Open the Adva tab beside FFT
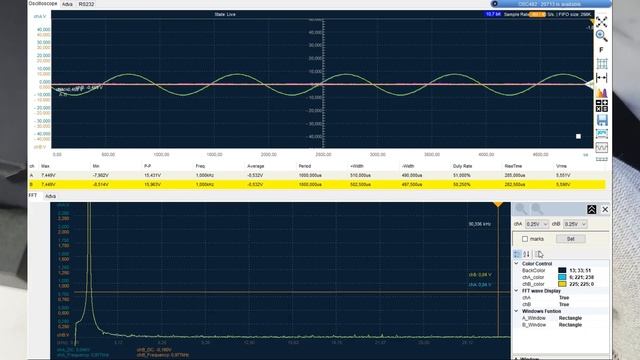The image size is (640, 360). (50, 196)
